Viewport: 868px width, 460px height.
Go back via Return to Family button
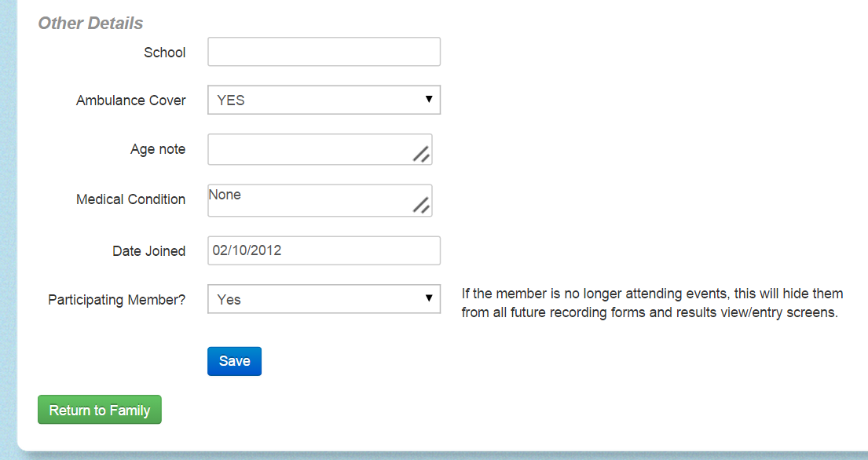(x=100, y=410)
